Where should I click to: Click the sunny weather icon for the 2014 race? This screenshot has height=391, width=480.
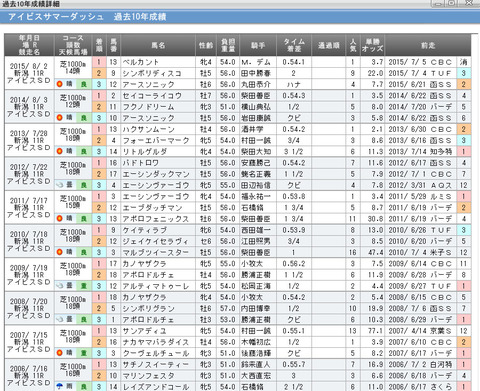click(60, 118)
